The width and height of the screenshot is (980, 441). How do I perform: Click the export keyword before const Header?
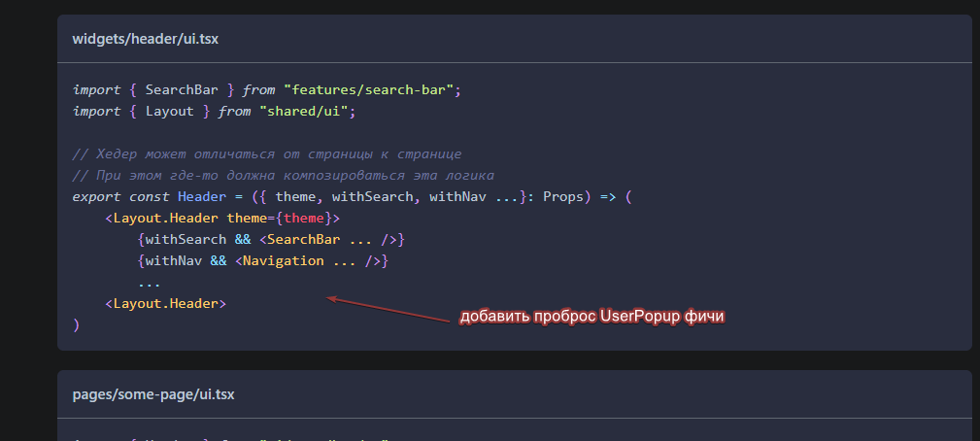(x=97, y=197)
